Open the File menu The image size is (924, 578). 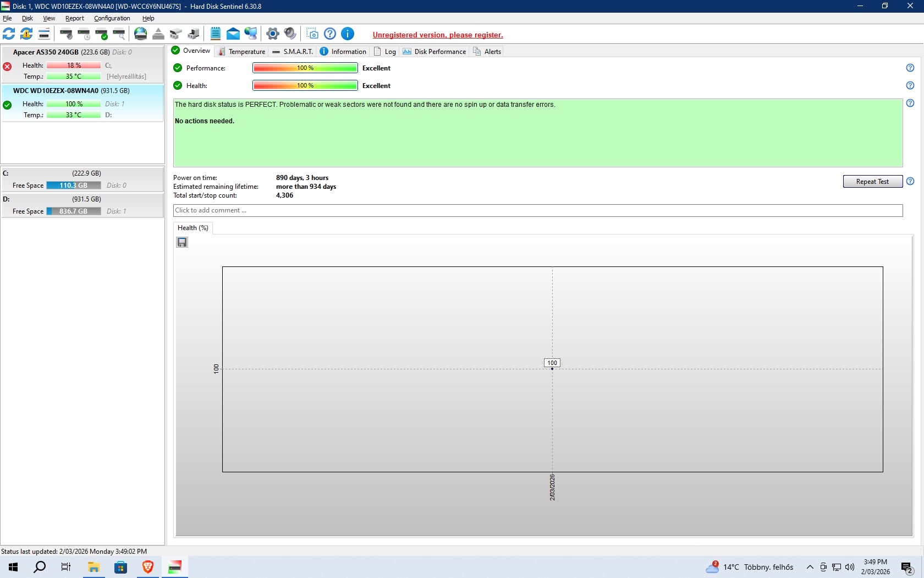tap(7, 18)
